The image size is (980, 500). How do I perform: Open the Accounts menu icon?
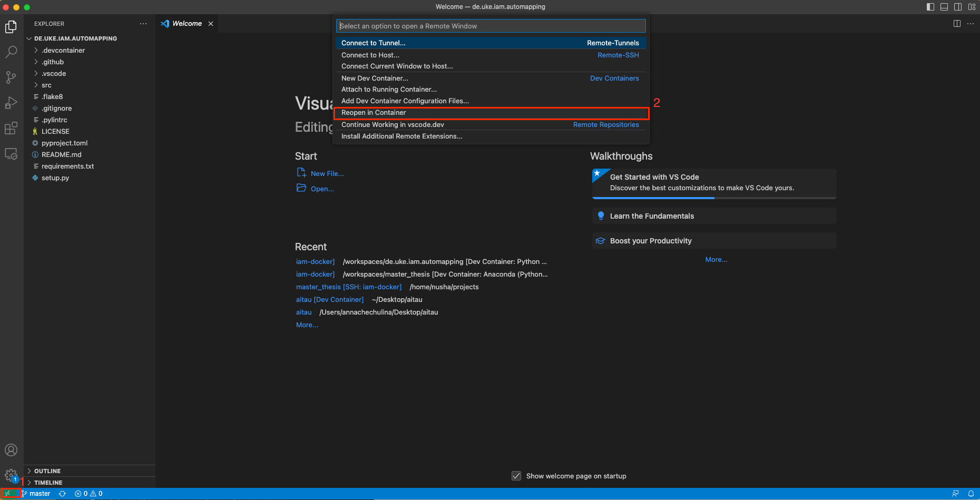click(11, 450)
